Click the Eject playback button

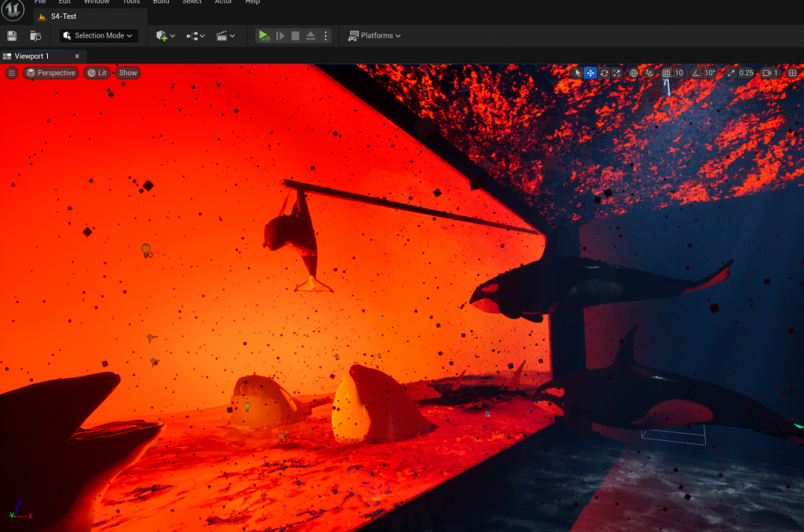[x=311, y=35]
